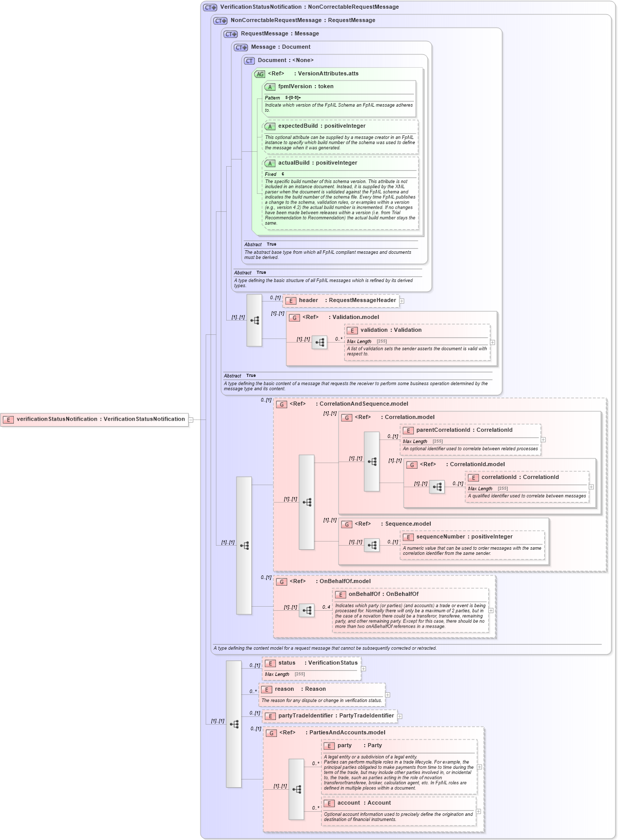
Task: Click sequence compositor icon inside PartiesAndAccounts.model
Action: pos(296,789)
